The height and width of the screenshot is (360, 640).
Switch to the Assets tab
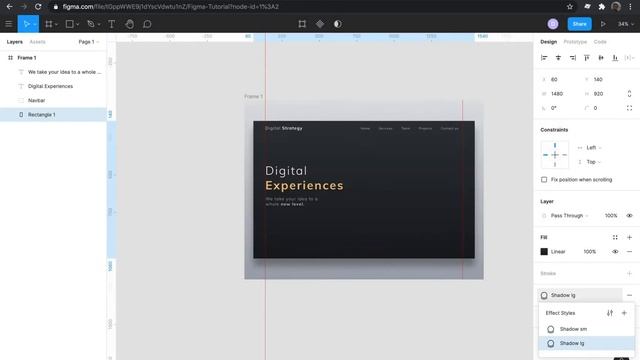tap(38, 42)
